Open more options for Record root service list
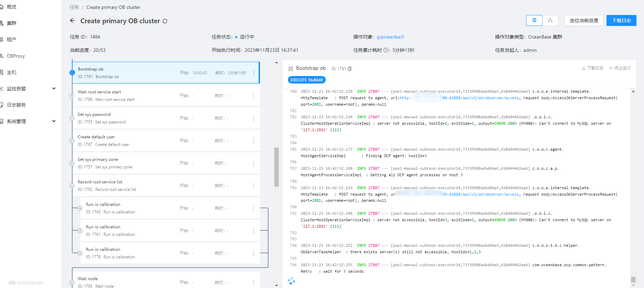644x288 pixels. pos(254,186)
